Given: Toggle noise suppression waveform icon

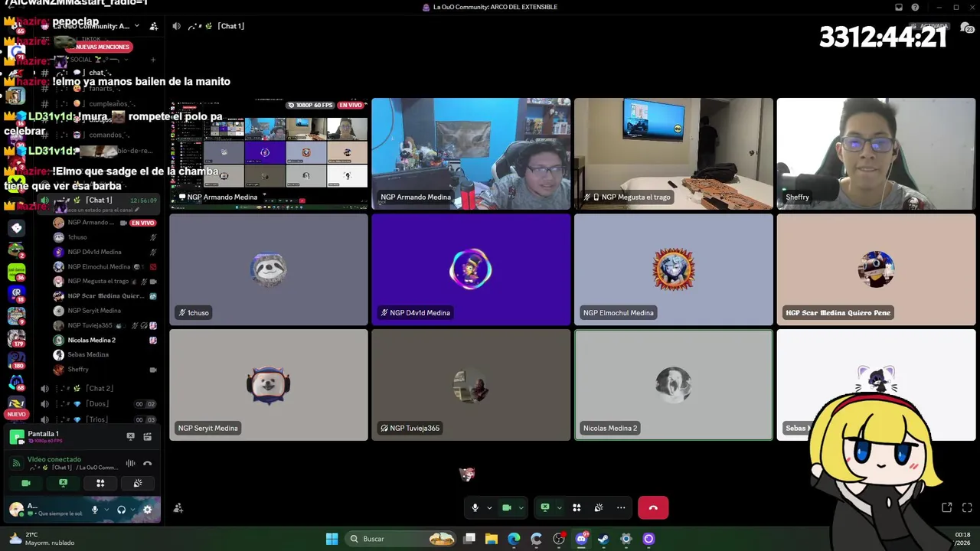Looking at the screenshot, I should coord(130,463).
